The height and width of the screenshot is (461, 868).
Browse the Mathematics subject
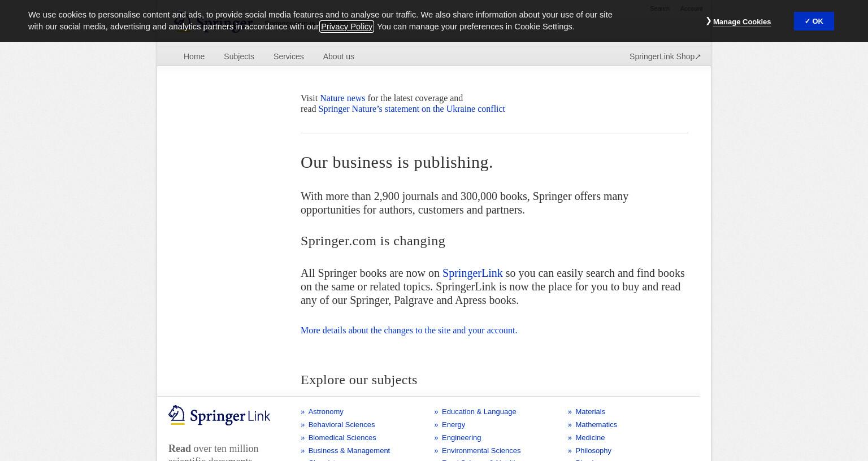(x=596, y=424)
